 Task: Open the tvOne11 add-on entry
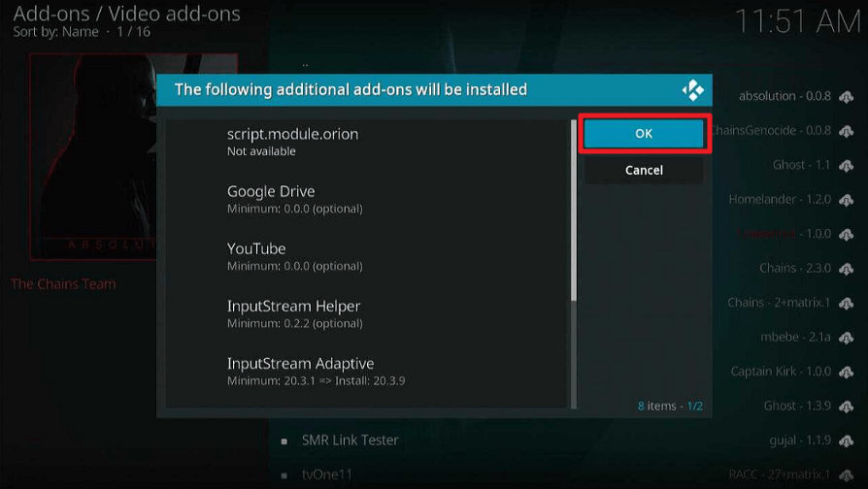point(326,474)
